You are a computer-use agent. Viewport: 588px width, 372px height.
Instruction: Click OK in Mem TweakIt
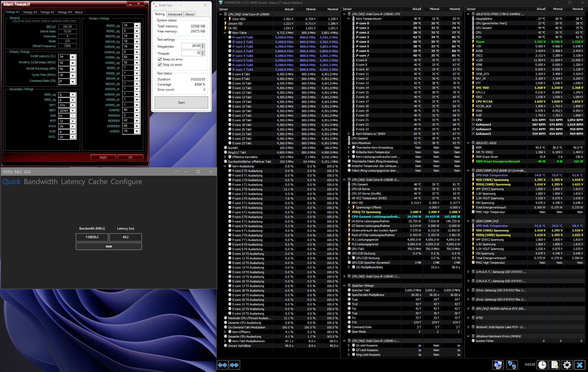coord(130,157)
